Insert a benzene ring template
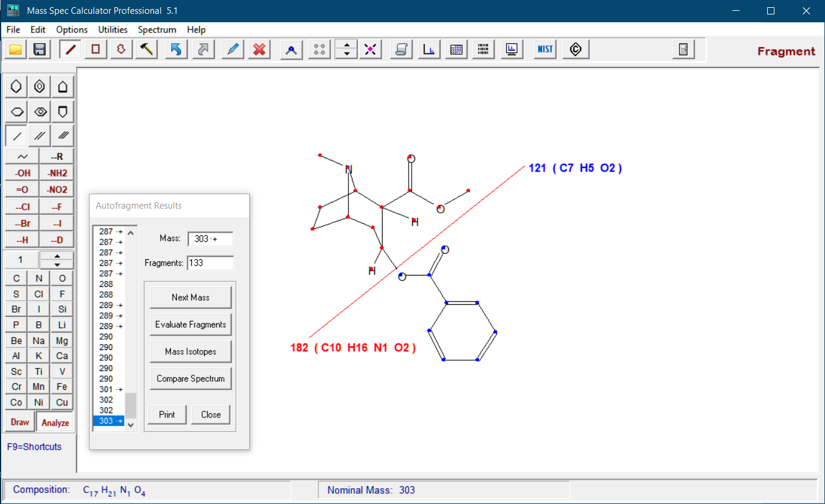Viewport: 825px width, 504px height. (40, 87)
